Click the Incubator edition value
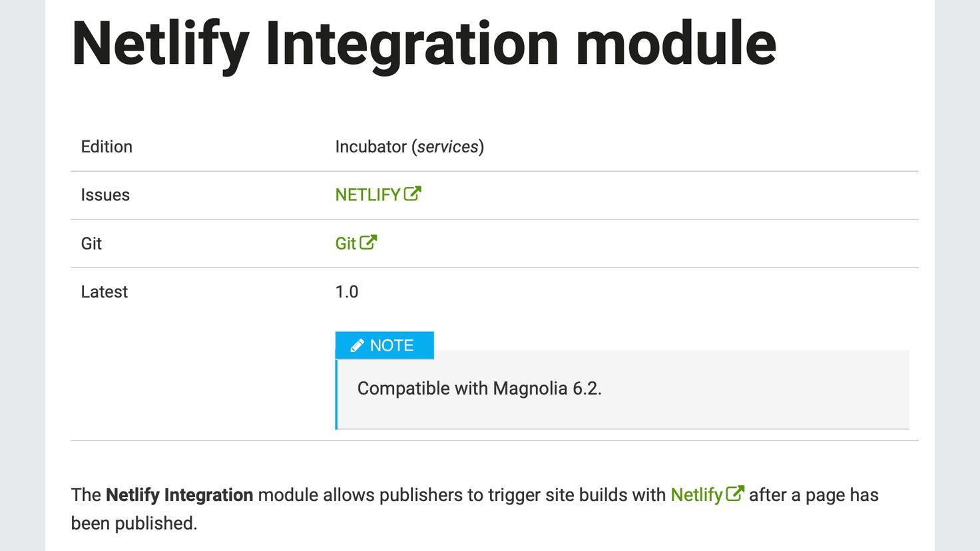Viewport: 980px width, 551px height. (371, 146)
